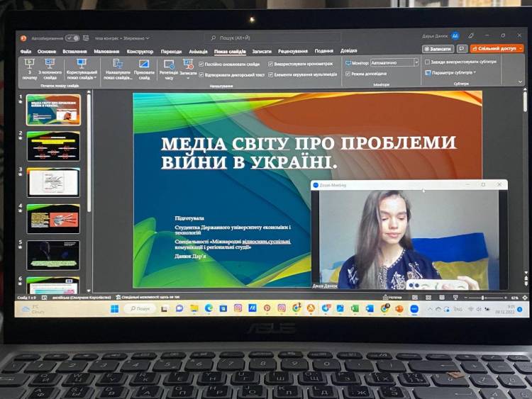Click the comments icon near 'Спільний доступ'
Screen dimensions: 532x399
(462, 49)
